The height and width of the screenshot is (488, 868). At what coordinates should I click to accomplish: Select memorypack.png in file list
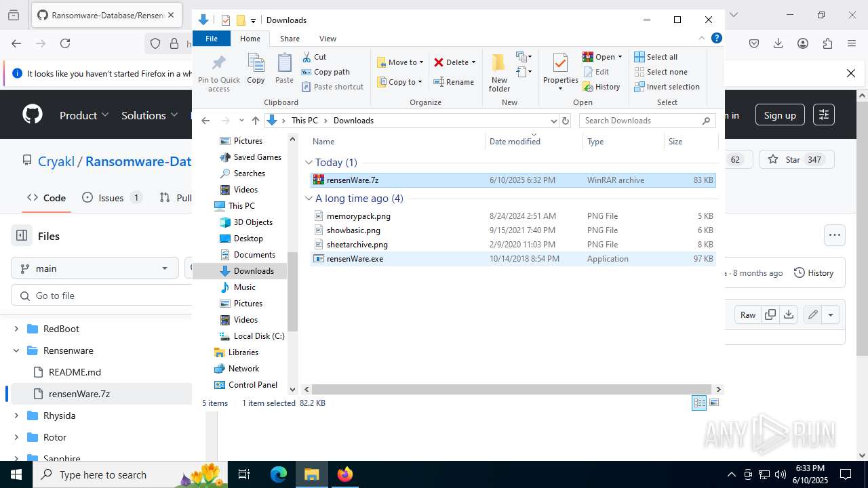[x=513, y=216]
